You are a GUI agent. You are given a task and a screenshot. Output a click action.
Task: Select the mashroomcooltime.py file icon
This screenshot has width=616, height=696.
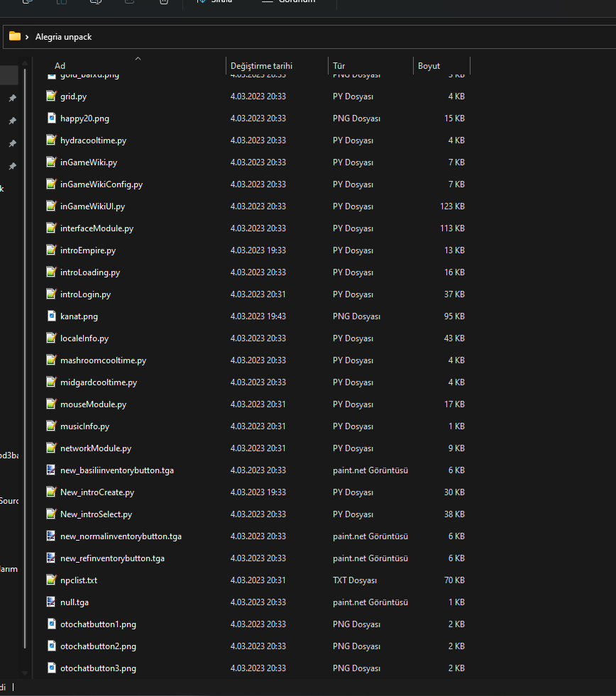tap(52, 360)
